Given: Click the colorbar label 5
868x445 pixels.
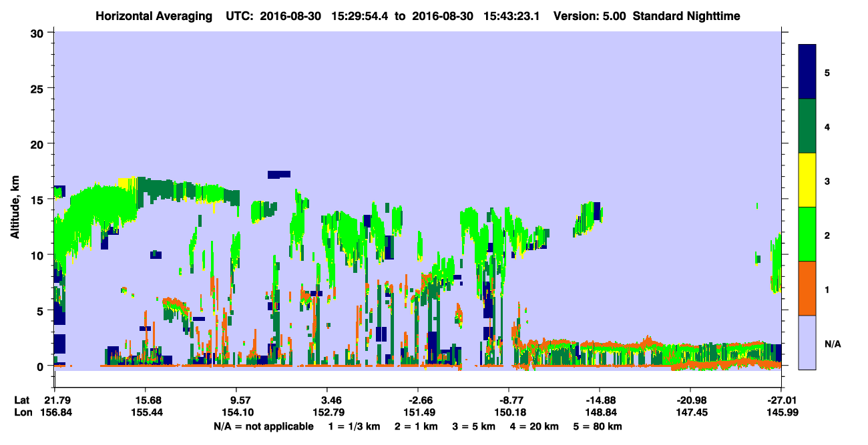Looking at the screenshot, I should point(827,72).
